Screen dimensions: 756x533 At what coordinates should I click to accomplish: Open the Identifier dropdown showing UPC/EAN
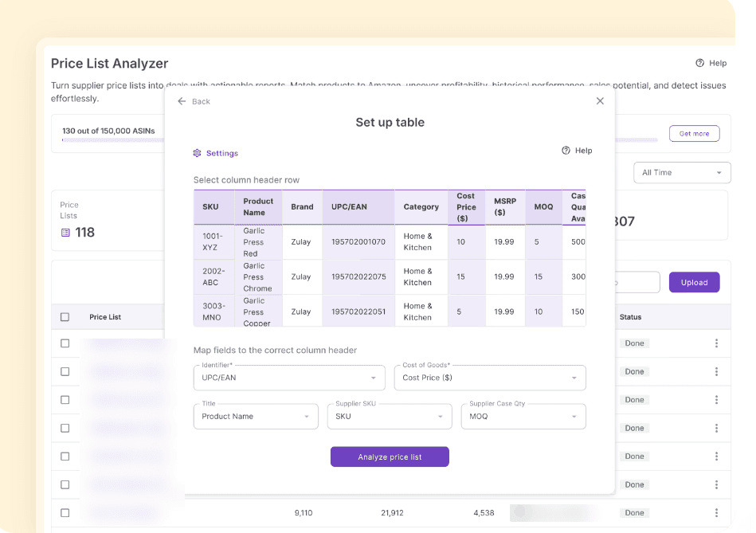(x=289, y=378)
